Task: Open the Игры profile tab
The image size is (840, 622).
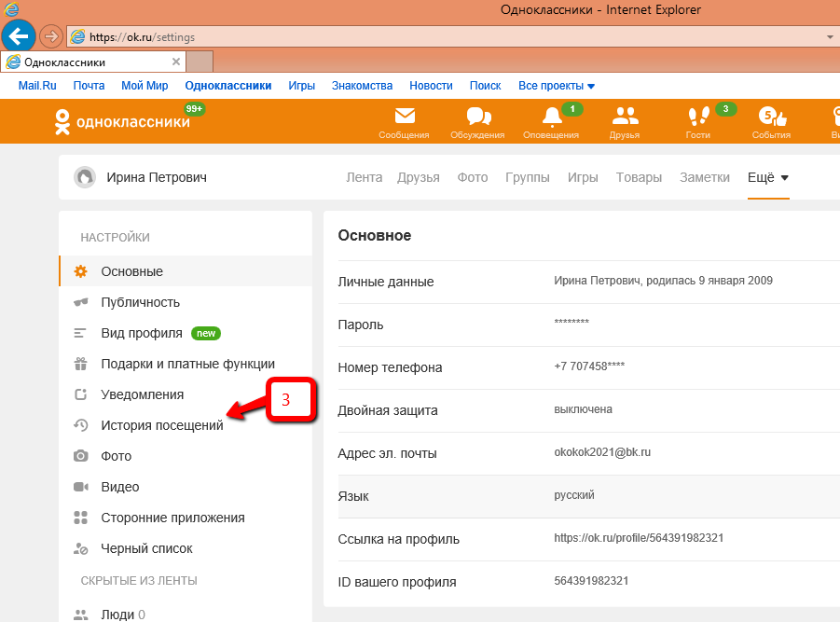Action: [583, 177]
